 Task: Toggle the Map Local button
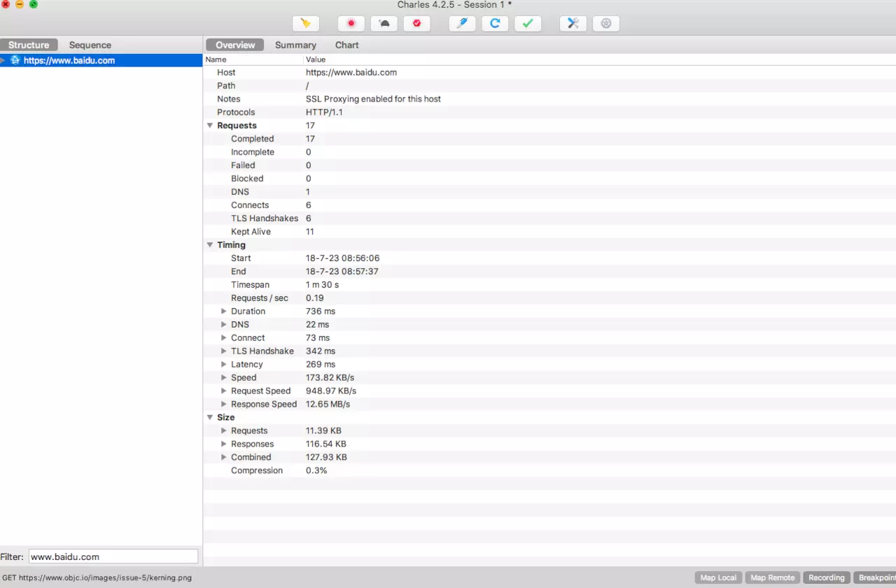(718, 577)
